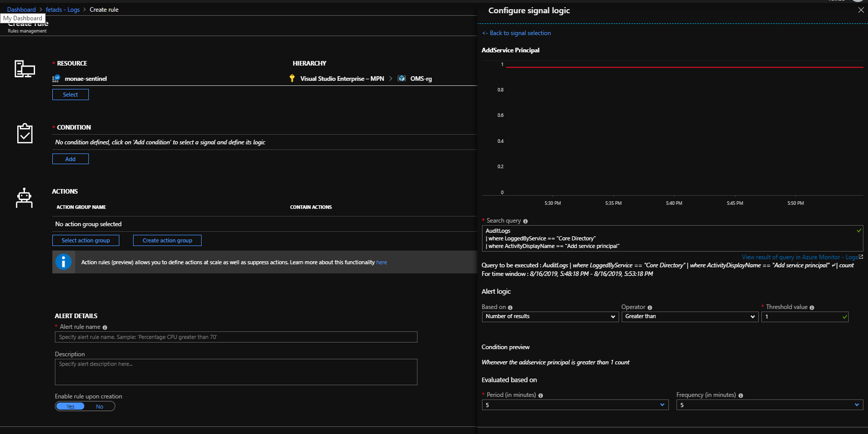Click the Search query info icon
The width and height of the screenshot is (868, 434).
(525, 221)
